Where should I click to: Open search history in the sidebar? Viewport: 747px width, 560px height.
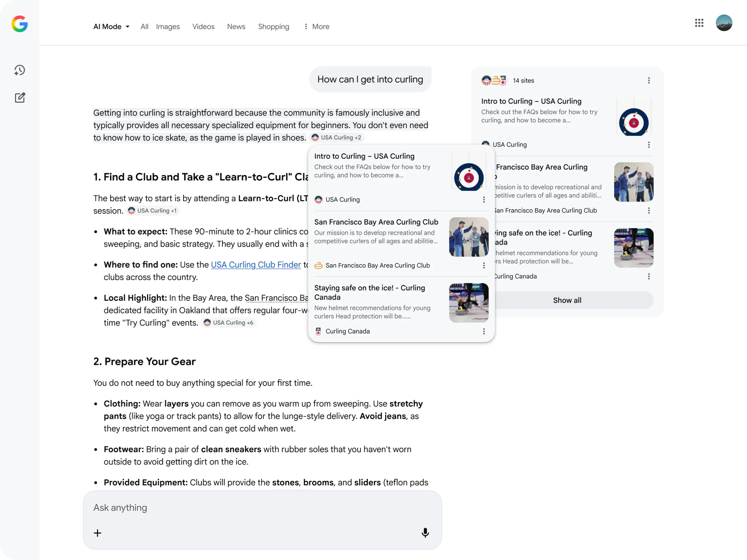point(20,70)
